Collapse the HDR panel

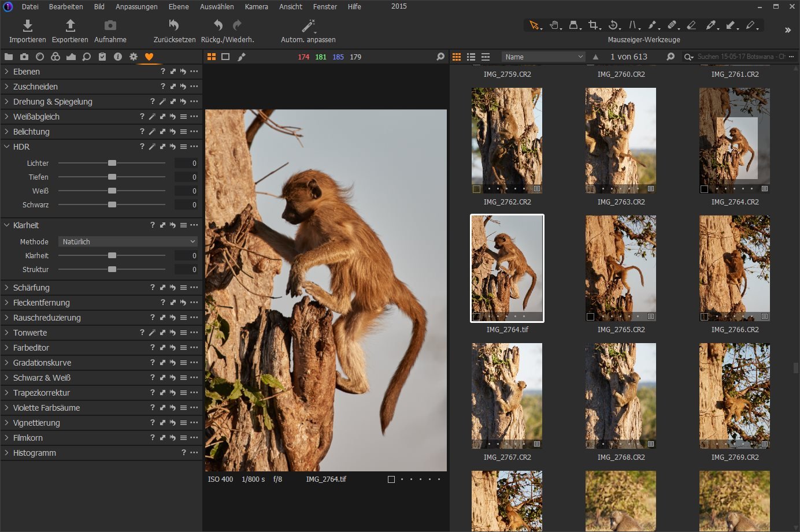7,147
